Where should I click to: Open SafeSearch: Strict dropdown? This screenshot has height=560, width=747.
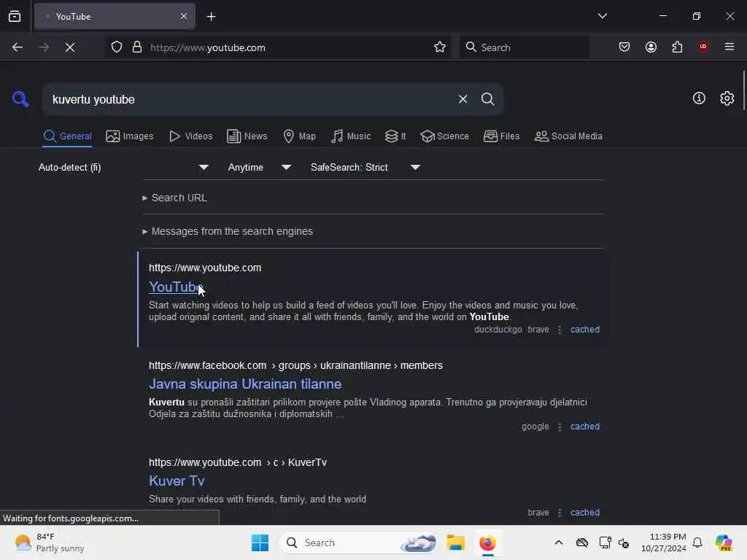(x=365, y=167)
